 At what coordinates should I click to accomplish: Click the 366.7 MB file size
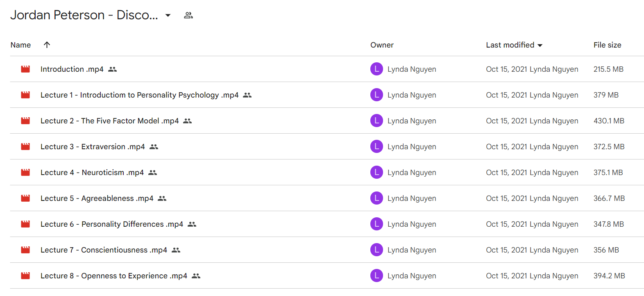[609, 198]
